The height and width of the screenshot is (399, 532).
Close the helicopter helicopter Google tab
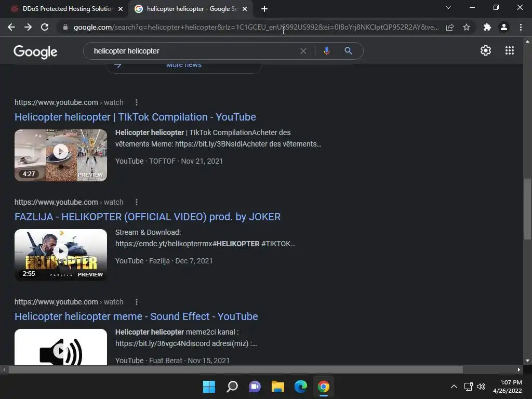(245, 9)
